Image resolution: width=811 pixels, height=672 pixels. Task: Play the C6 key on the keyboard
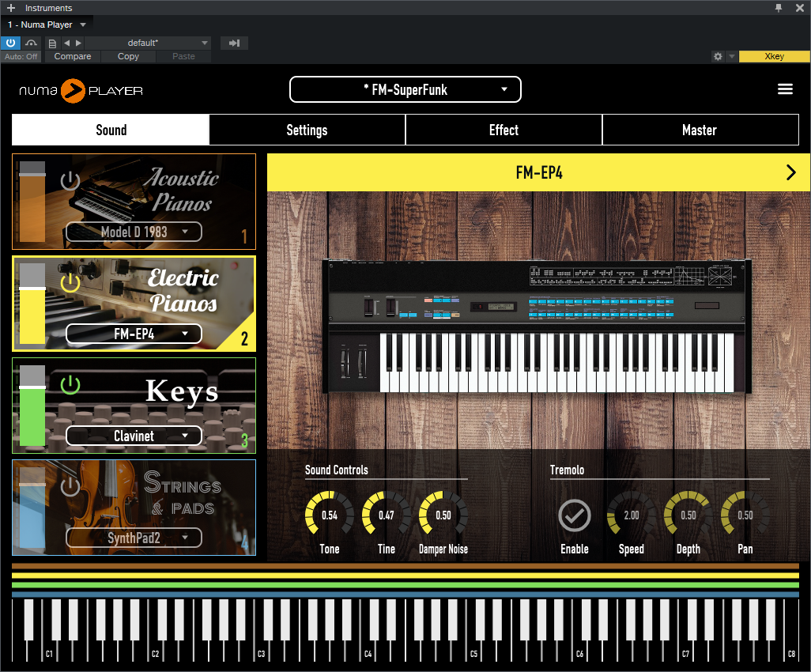click(580, 653)
